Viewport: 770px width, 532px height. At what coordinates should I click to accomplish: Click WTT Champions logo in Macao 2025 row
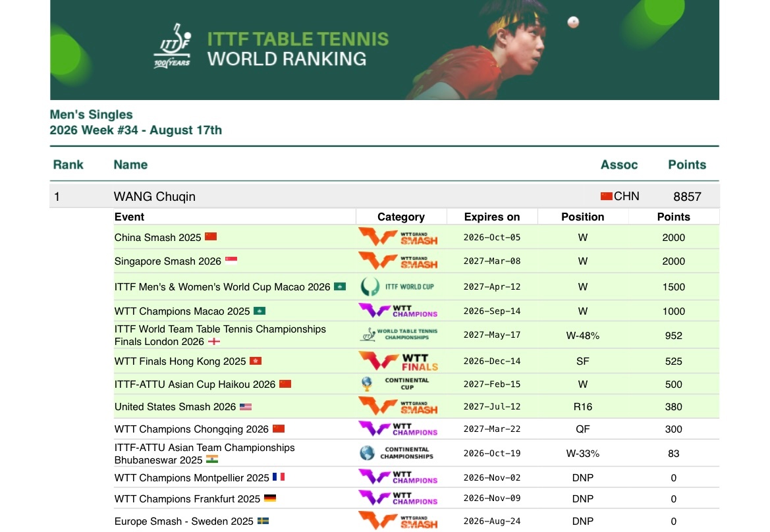(x=398, y=311)
